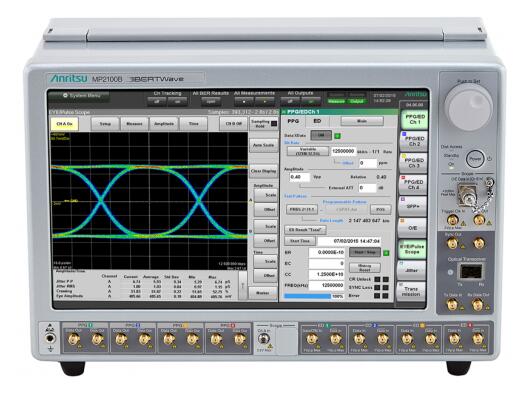Switch to the PPG tab
Viewport: 529px width, 393px height.
[293, 121]
